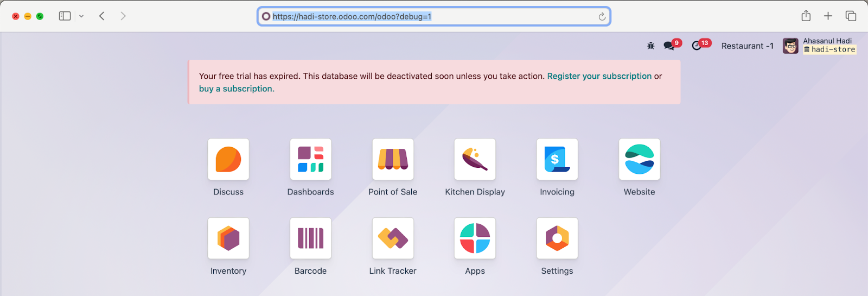The height and width of the screenshot is (296, 868).
Task: Click the Link Tracker label
Action: [x=393, y=271]
